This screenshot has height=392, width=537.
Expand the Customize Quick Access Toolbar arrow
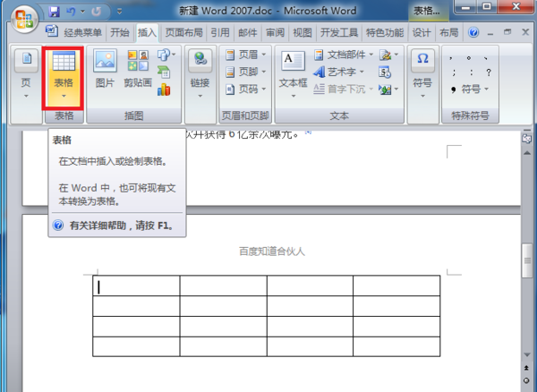coord(120,12)
